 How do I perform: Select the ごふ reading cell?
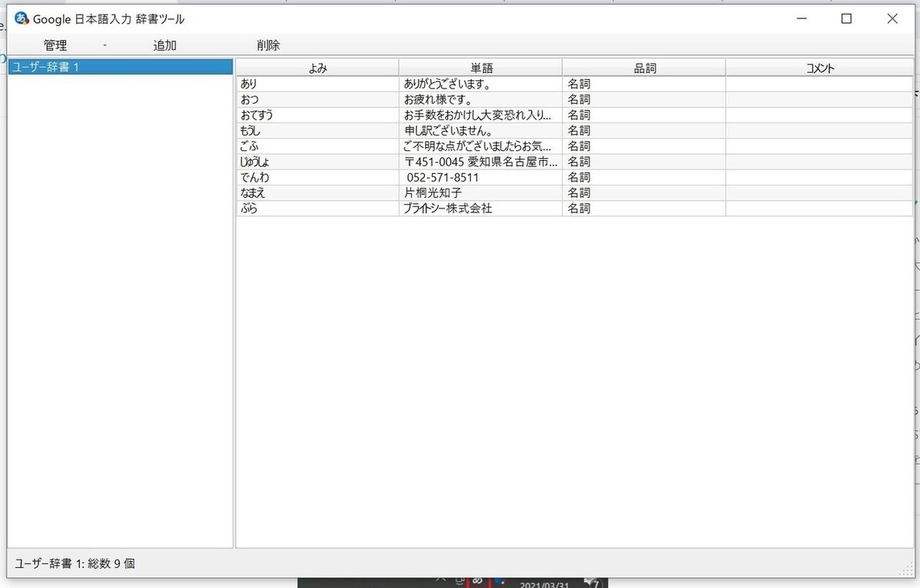pyautogui.click(x=317, y=146)
